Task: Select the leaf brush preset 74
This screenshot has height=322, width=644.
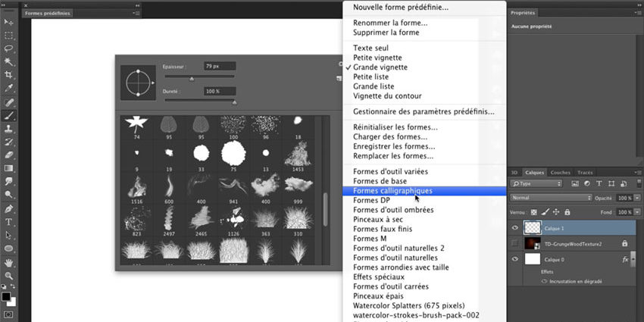Action: click(x=138, y=124)
